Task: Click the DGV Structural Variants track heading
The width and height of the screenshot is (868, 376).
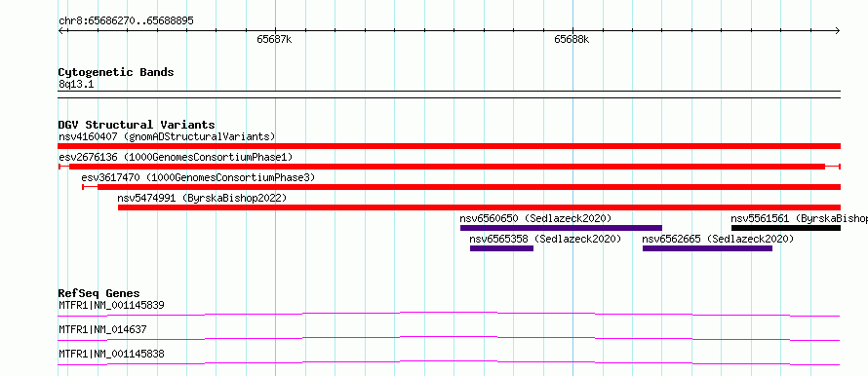Action: pos(137,125)
